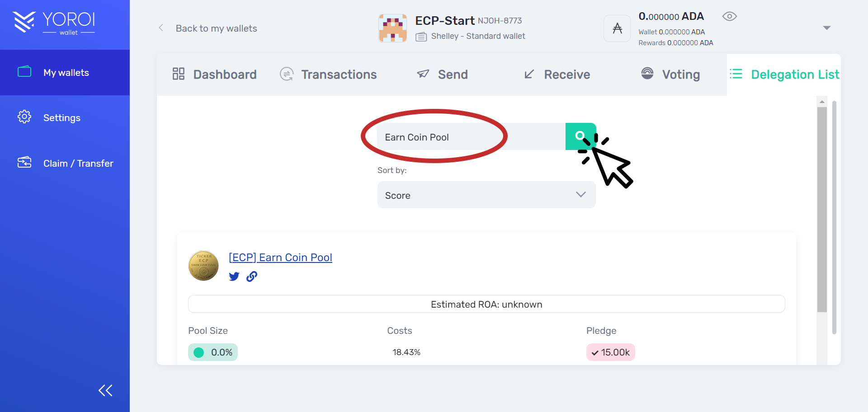Open Claim / Transfer from the sidebar

24,163
